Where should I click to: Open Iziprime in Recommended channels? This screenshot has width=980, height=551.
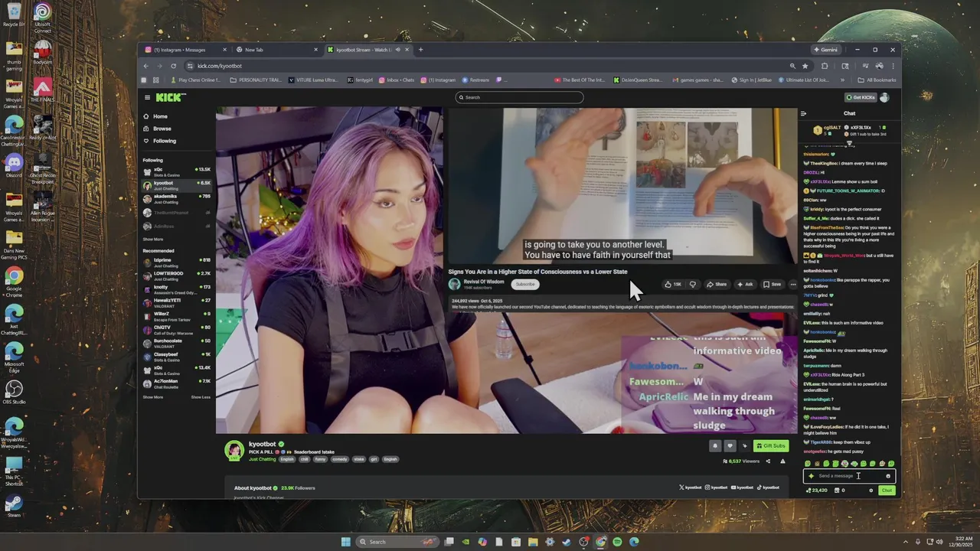click(x=176, y=262)
